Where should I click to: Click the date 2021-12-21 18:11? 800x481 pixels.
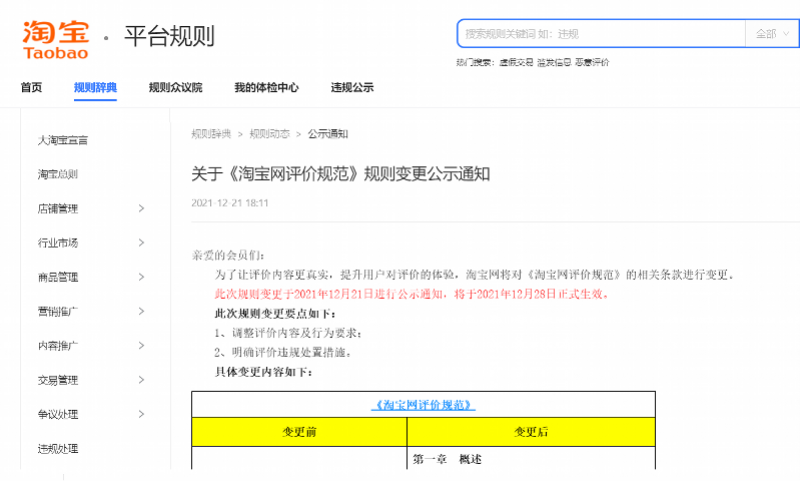tap(230, 202)
